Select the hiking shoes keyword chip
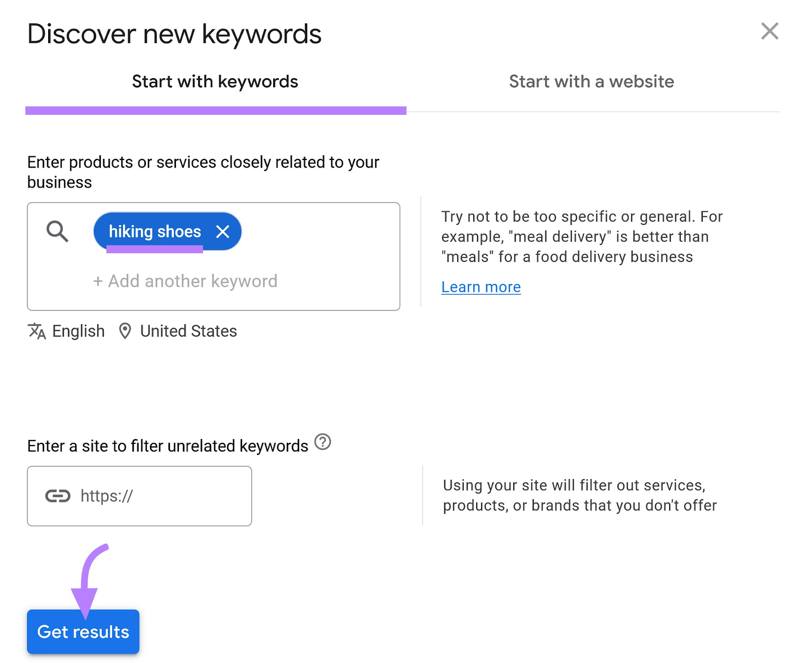The image size is (802, 672). coord(155,231)
